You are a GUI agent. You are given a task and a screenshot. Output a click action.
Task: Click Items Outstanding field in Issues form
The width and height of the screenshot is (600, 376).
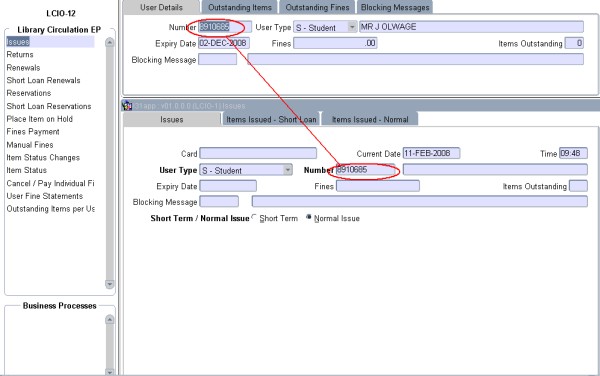tap(578, 186)
